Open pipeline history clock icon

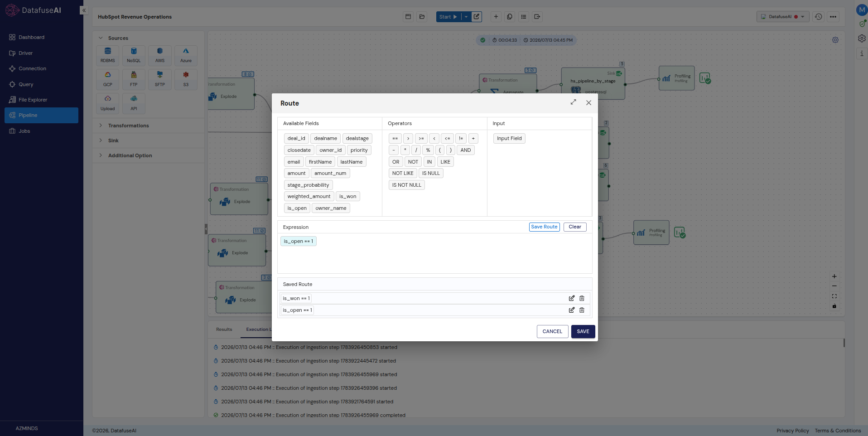pos(819,17)
